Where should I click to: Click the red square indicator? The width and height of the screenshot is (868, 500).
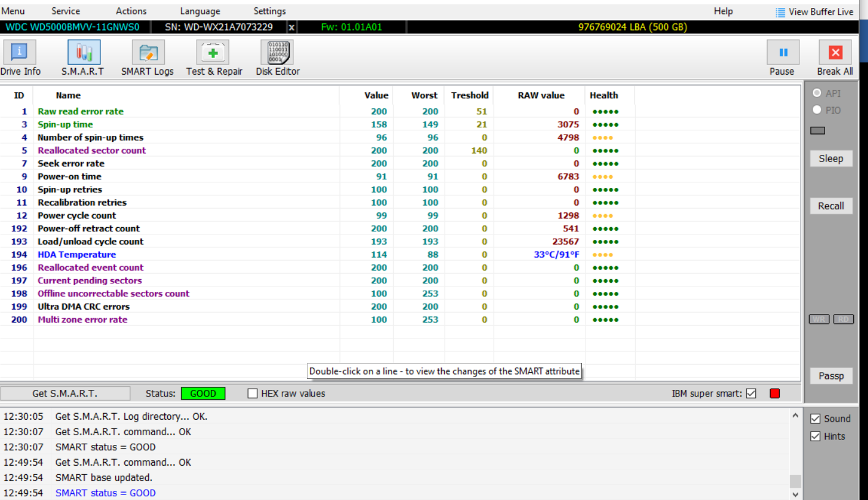(775, 394)
